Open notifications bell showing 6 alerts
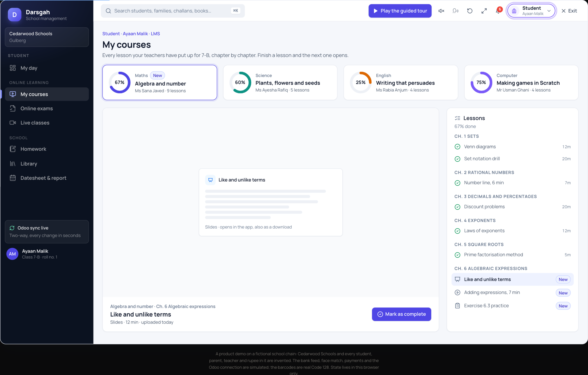 pyautogui.click(x=498, y=11)
